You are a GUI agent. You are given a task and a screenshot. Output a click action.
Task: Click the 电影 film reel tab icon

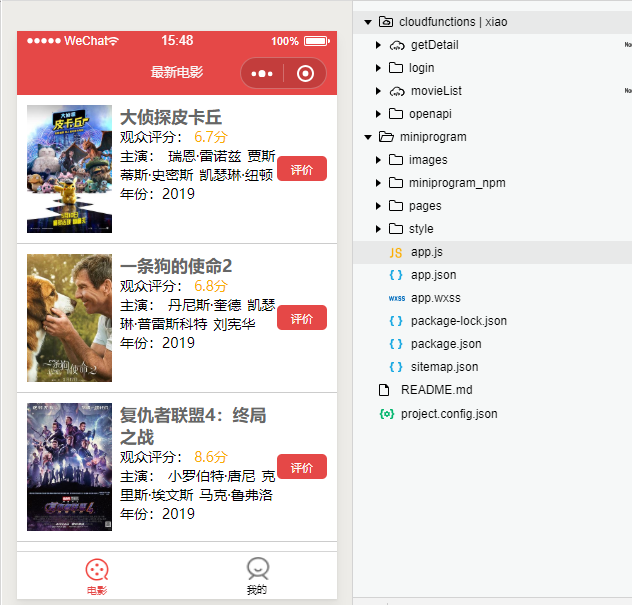tap(97, 570)
